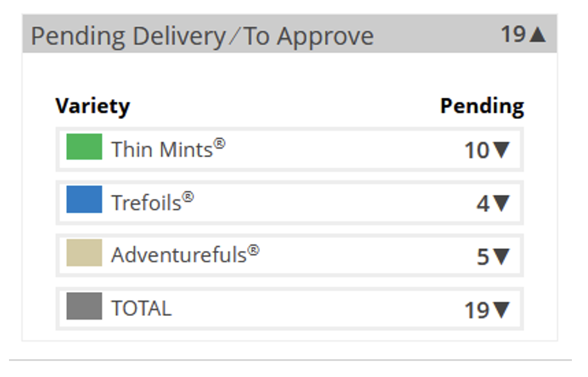Viewport: 588px width, 377px height.
Task: Click the blue Trefoils swatch
Action: click(x=84, y=199)
